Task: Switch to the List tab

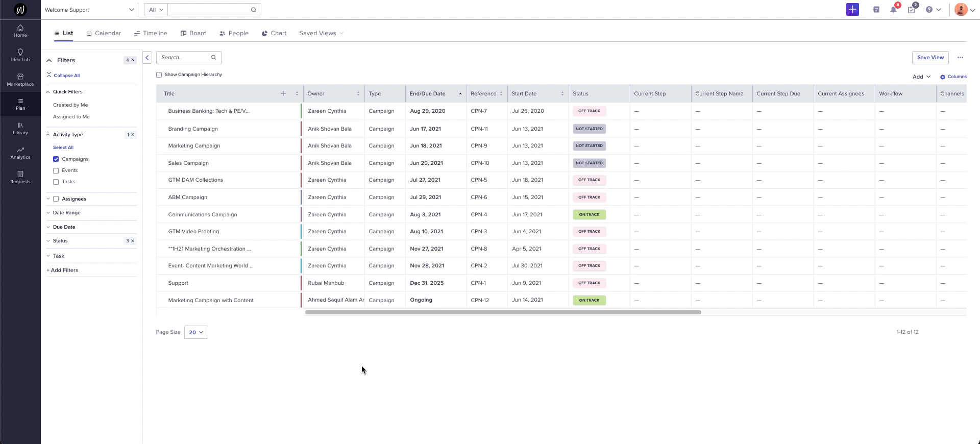Action: [64, 33]
